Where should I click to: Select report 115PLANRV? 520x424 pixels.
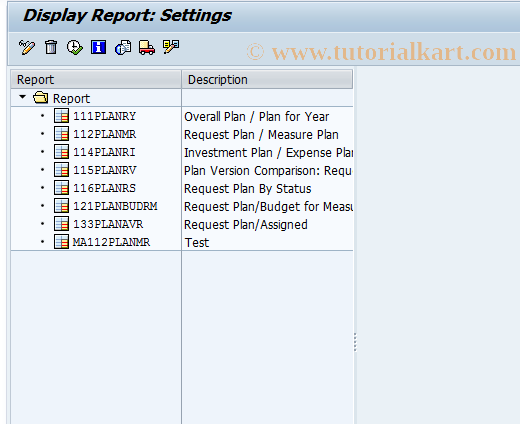coord(104,170)
